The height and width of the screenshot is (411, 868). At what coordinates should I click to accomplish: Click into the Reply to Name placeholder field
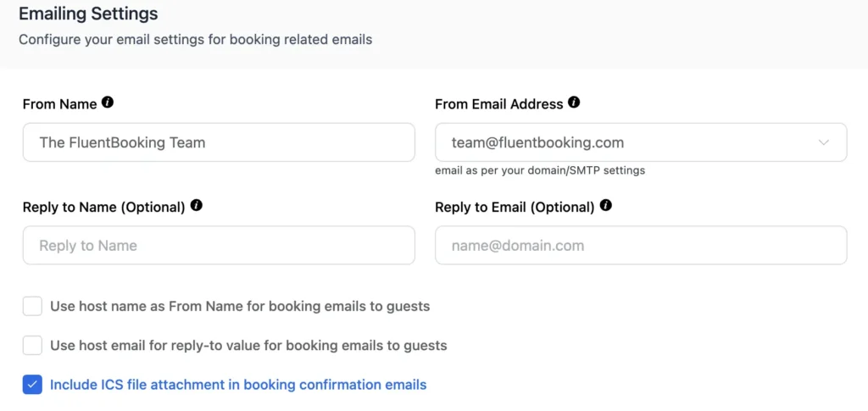[219, 245]
